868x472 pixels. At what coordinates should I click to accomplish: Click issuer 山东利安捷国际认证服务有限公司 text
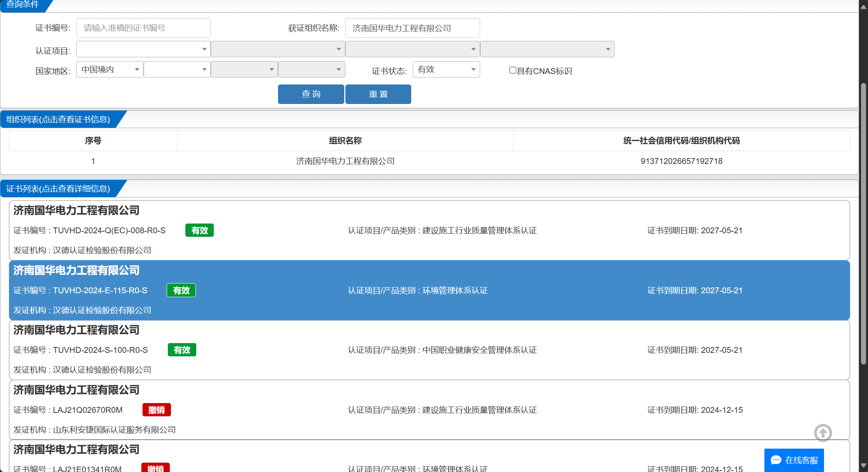pyautogui.click(x=114, y=430)
